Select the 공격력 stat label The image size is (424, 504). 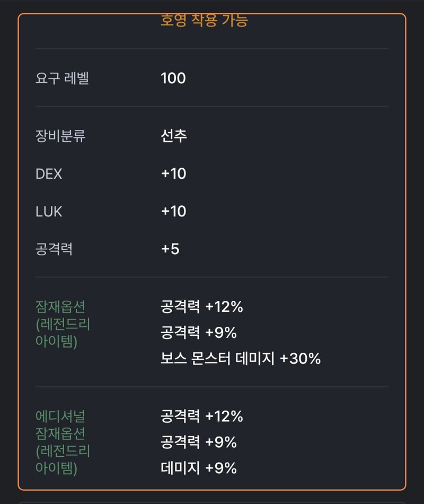[x=54, y=249]
